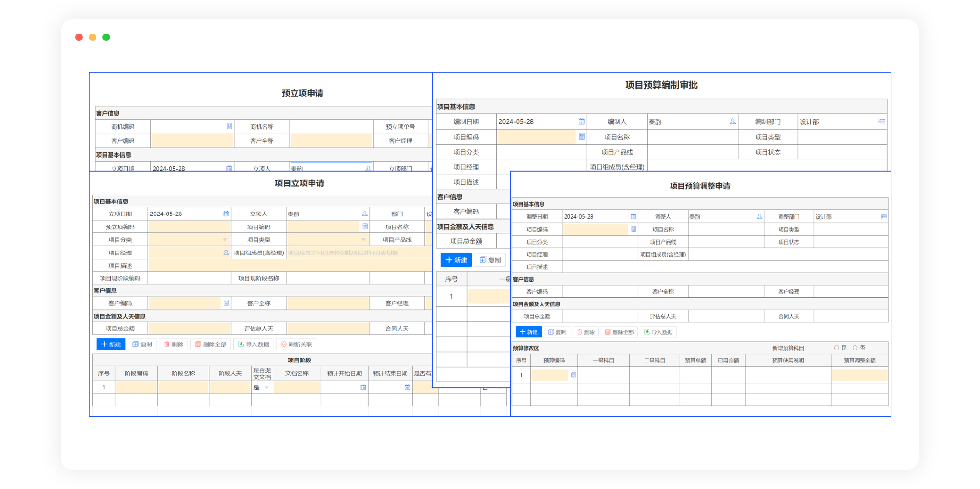Screen dimensions: 980x489
Task: Click 项目经理 person picker in 项目立项申请
Action: pos(226,252)
